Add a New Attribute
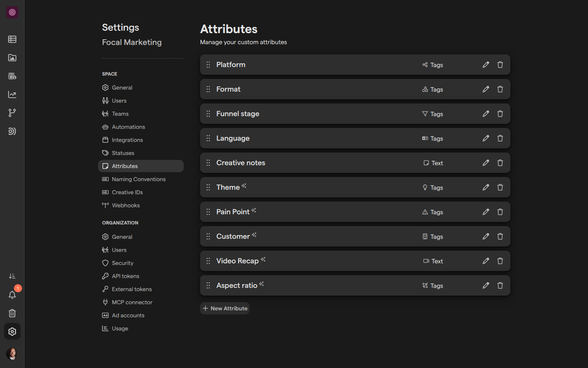The width and height of the screenshot is (588, 368). 225,308
